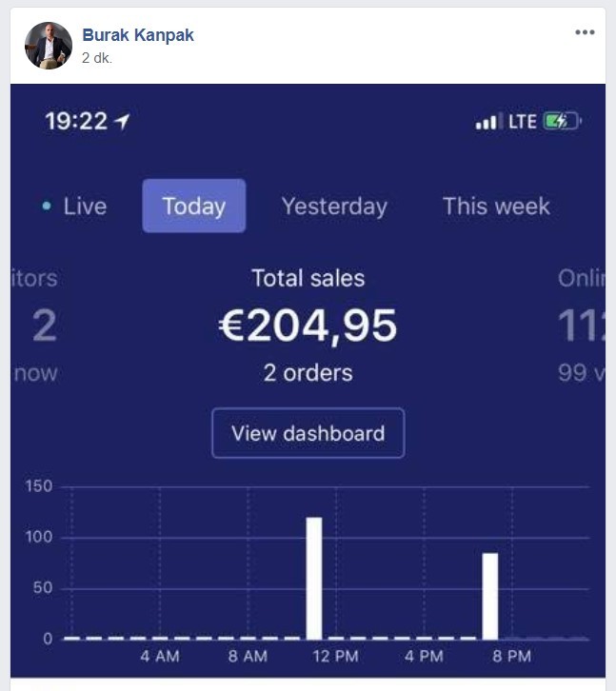Open Burak Kanpak's profile name link
Image resolution: width=616 pixels, height=691 pixels.
point(137,35)
